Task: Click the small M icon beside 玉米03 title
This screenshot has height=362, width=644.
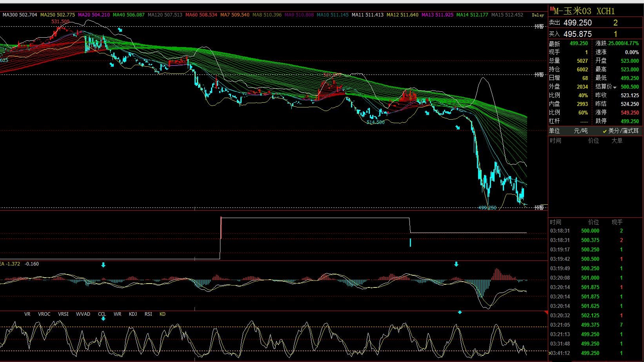Action: pos(551,9)
